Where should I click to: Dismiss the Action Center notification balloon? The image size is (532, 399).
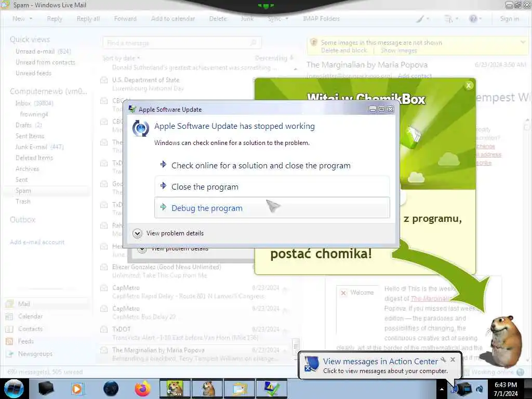click(x=453, y=360)
